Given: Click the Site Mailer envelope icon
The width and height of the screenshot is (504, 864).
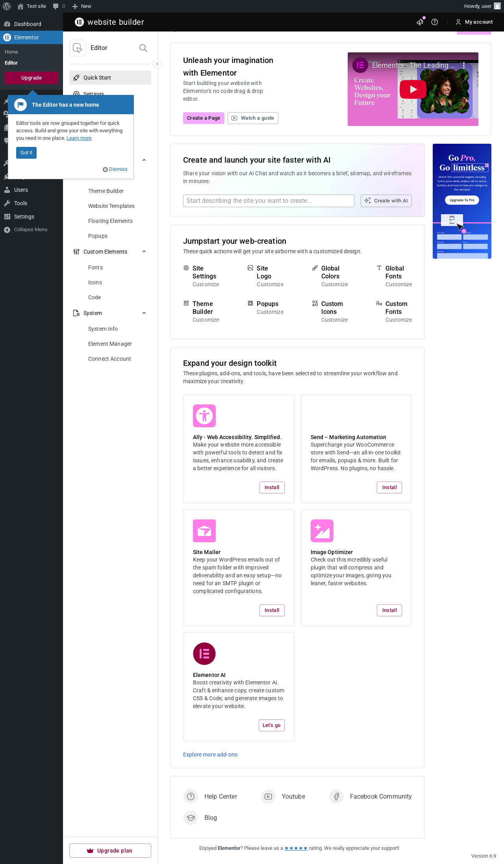Looking at the screenshot, I should [x=204, y=531].
